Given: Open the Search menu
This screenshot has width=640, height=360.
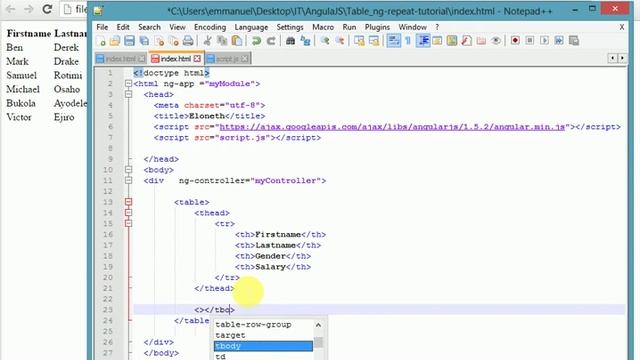Looking at the screenshot, I should (x=149, y=27).
